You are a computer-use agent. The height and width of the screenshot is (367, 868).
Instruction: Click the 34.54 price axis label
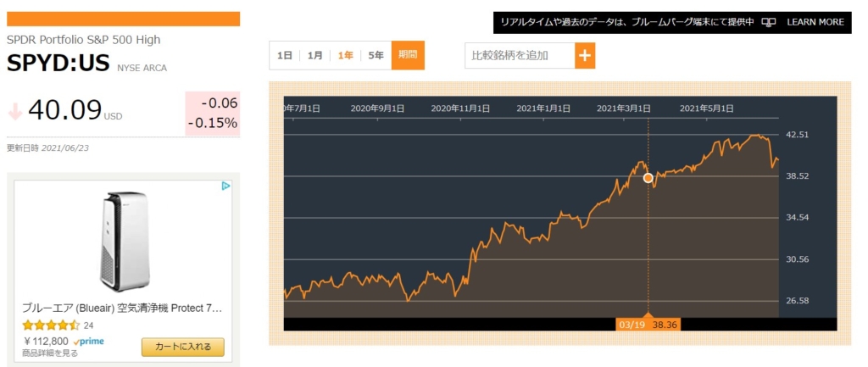pos(798,218)
